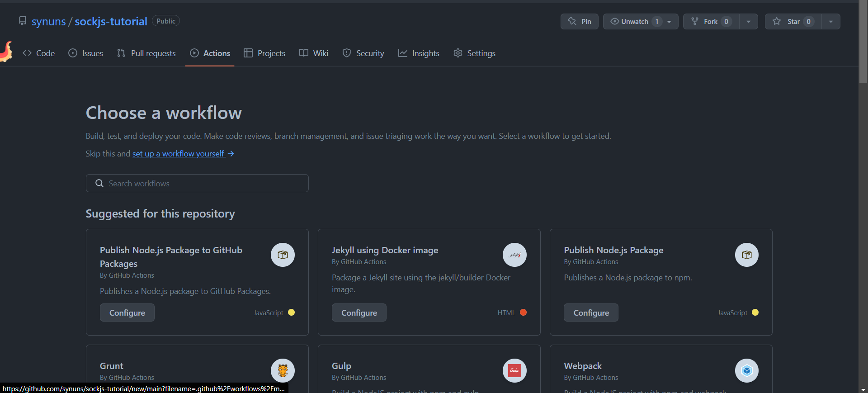Star the repository with the Star button
This screenshot has width=868, height=393.
[x=793, y=21]
